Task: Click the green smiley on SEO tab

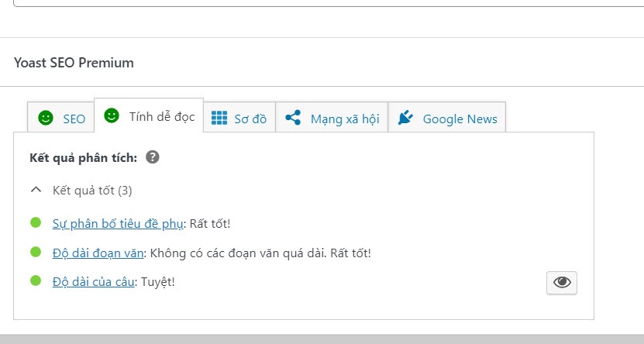Action: point(46,118)
